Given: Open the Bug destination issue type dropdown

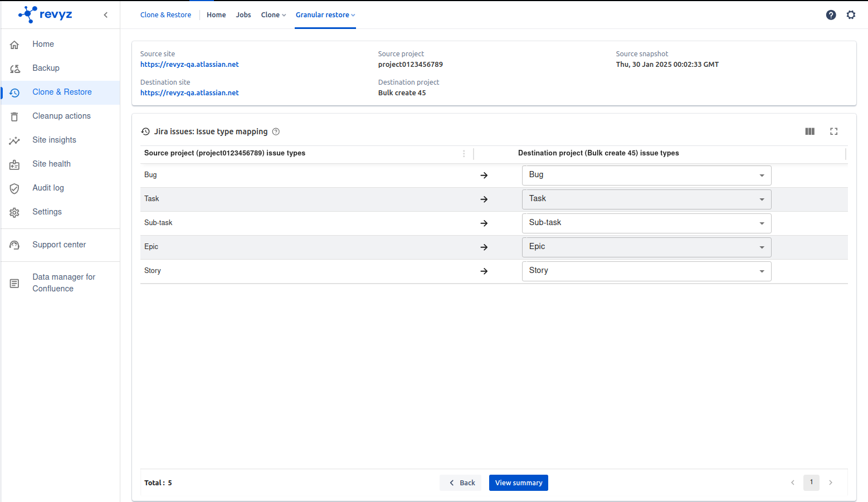Looking at the screenshot, I should [x=646, y=176].
